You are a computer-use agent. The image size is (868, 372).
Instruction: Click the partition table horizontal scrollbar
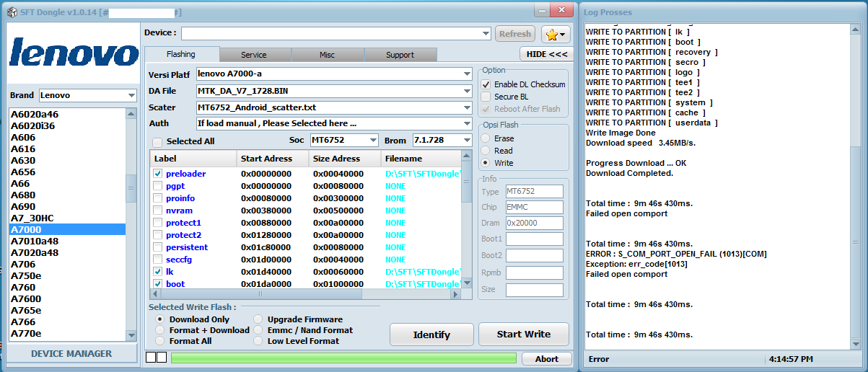coord(305,295)
